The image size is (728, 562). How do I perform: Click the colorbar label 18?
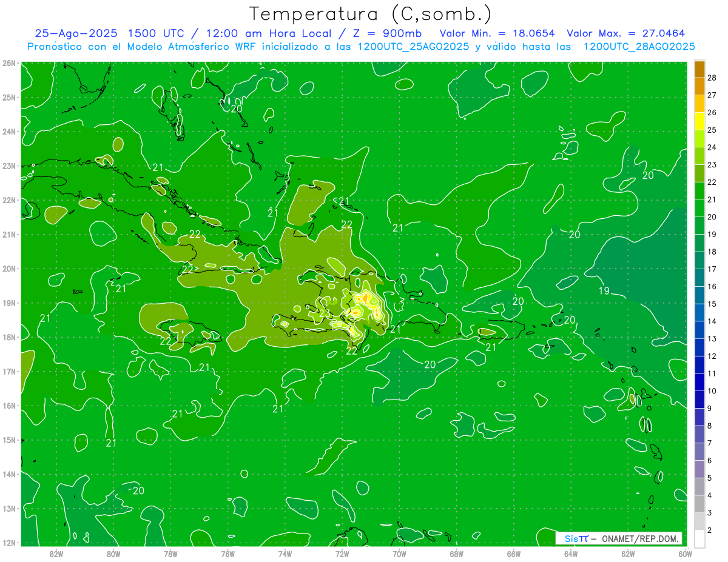point(712,252)
